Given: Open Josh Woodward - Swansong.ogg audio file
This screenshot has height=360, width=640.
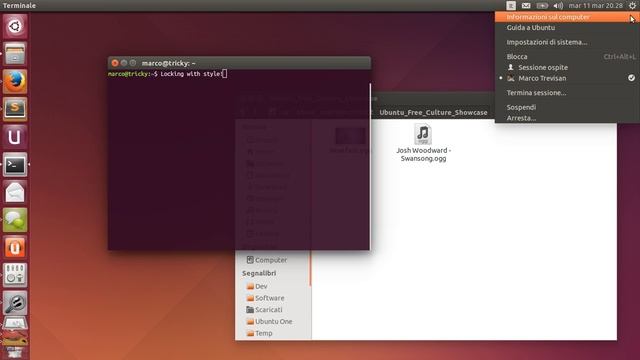Looking at the screenshot, I should [423, 143].
